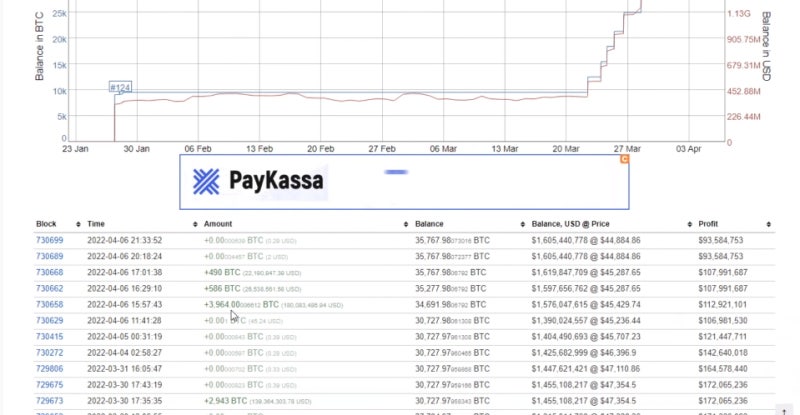Click $1,425,682,999 @ $46,396.9 cell
The height and width of the screenshot is (415, 800).
tap(584, 353)
